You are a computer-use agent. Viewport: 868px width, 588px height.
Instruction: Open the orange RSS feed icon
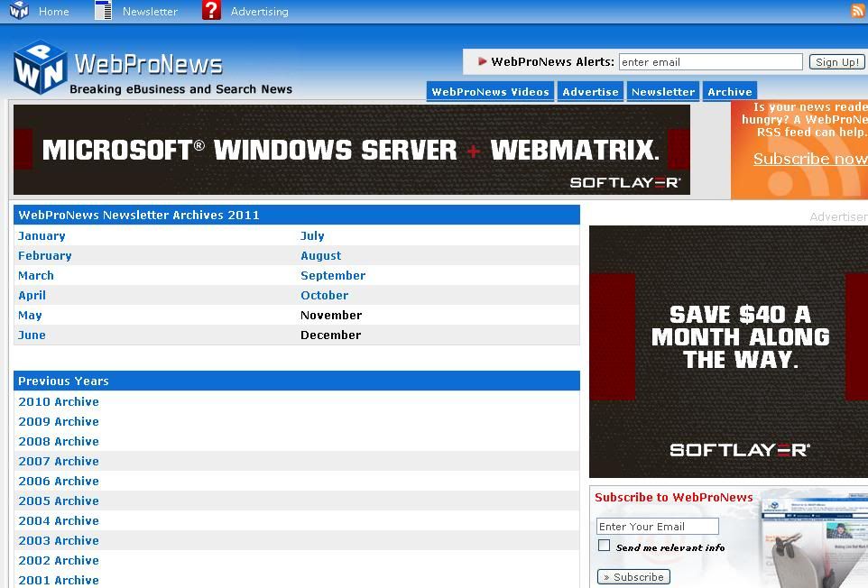(857, 11)
